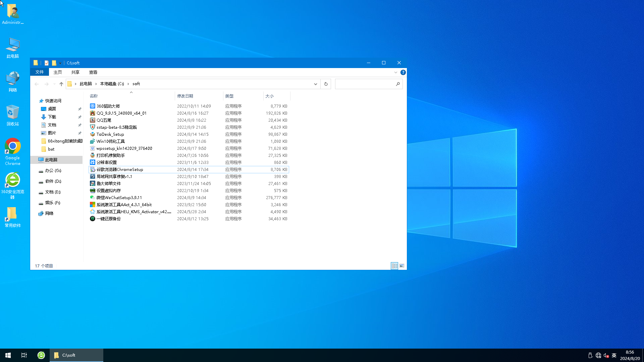
Task: Open 图片 in navigation pane
Action: (52, 133)
